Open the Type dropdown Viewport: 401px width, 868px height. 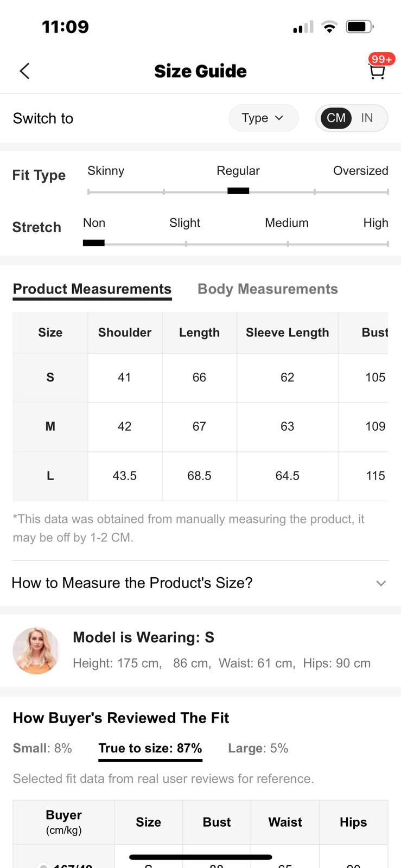263,118
